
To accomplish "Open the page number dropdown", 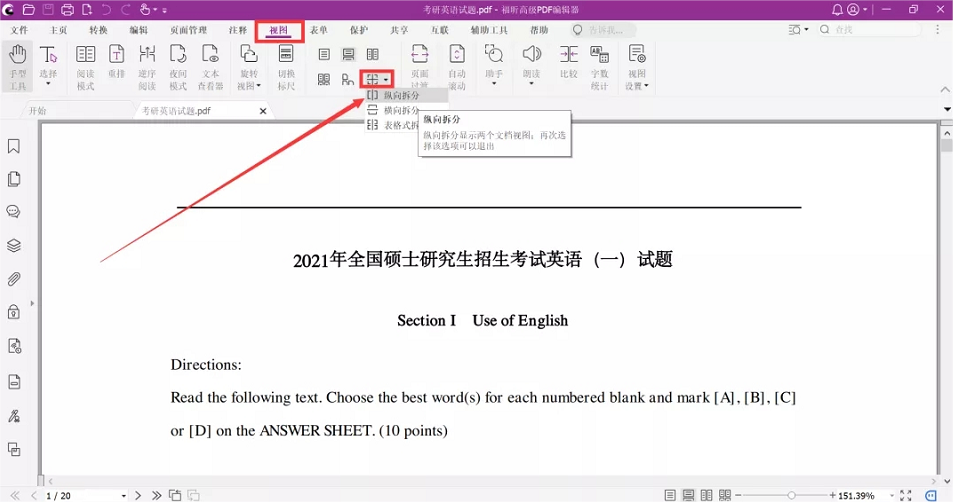I will point(123,496).
